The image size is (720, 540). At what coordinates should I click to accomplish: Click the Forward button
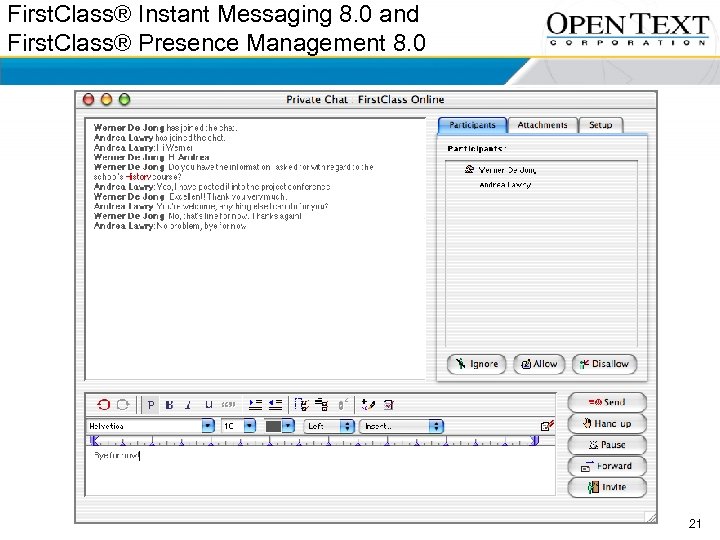pos(607,466)
